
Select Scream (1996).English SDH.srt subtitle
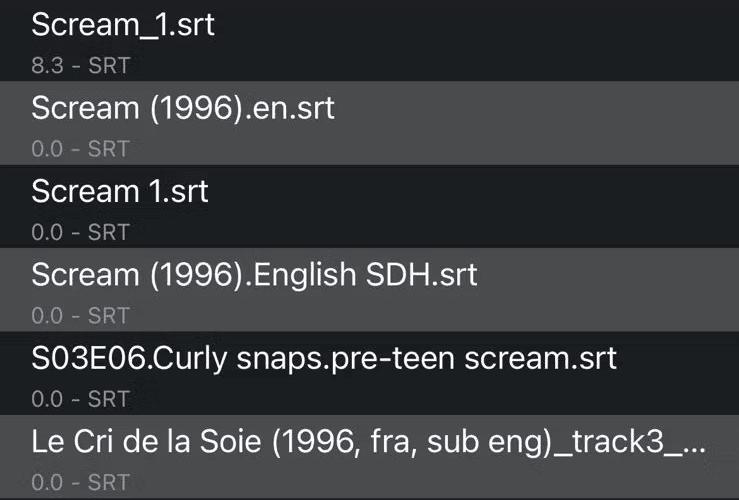tap(370, 290)
